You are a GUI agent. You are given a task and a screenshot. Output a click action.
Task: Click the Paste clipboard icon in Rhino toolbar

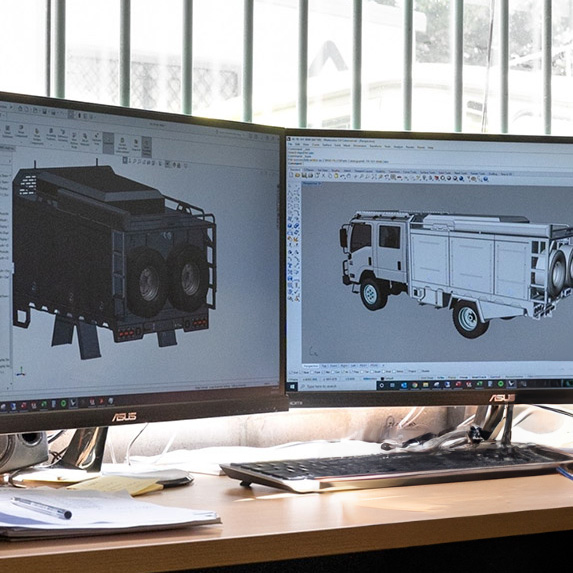(x=336, y=176)
